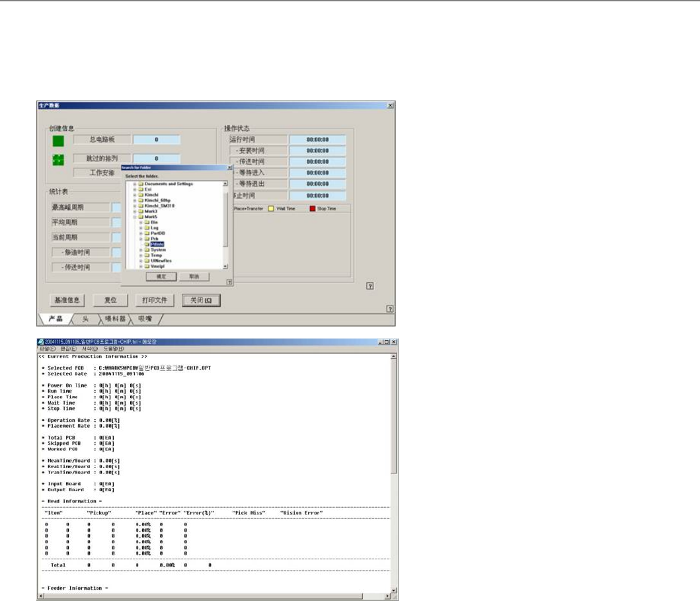
Task: Open the 파일(F) menu in Notepad
Action: (48, 348)
